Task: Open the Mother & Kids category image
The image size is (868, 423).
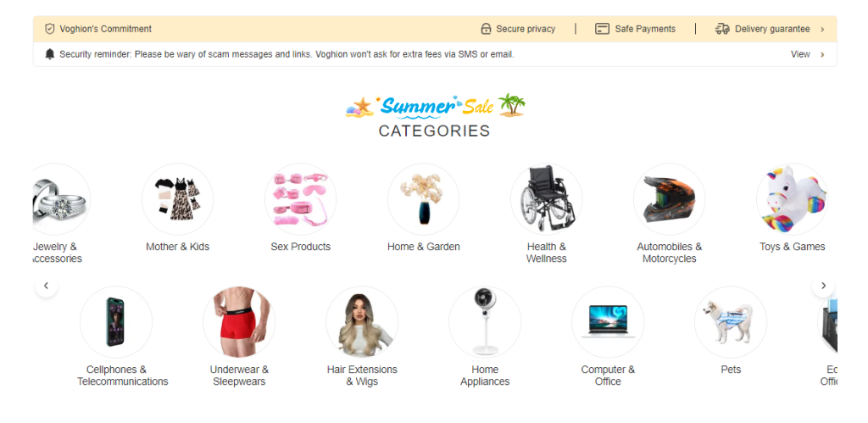Action: pos(178,199)
